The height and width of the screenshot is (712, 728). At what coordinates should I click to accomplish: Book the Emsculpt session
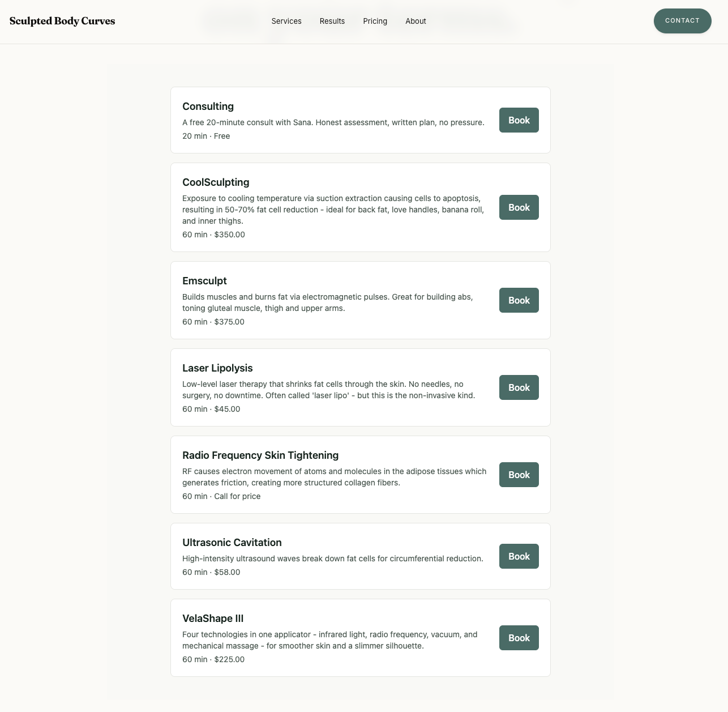pos(519,300)
